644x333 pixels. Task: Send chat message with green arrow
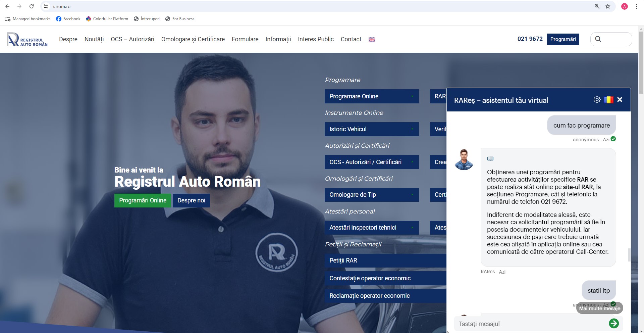[613, 323]
